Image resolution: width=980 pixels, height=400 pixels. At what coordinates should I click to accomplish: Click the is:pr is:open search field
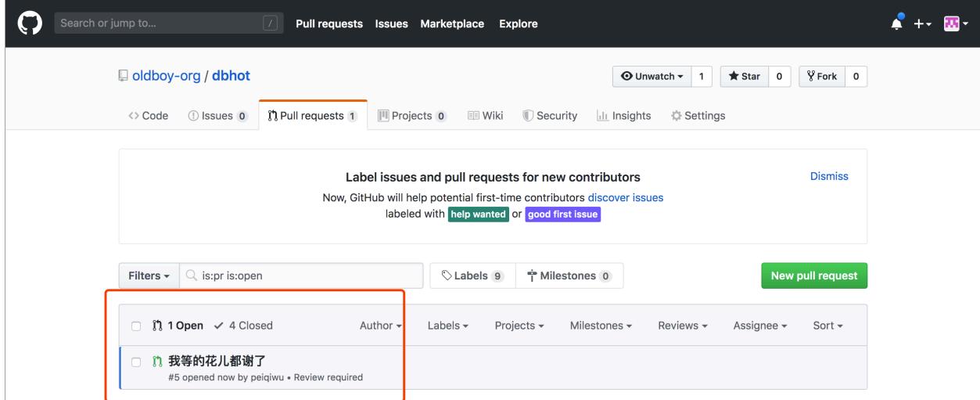coord(301,276)
